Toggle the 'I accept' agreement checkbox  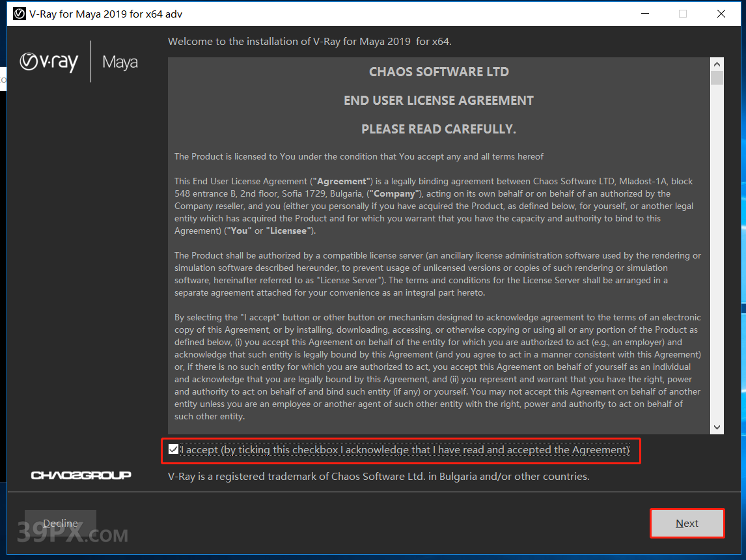173,449
